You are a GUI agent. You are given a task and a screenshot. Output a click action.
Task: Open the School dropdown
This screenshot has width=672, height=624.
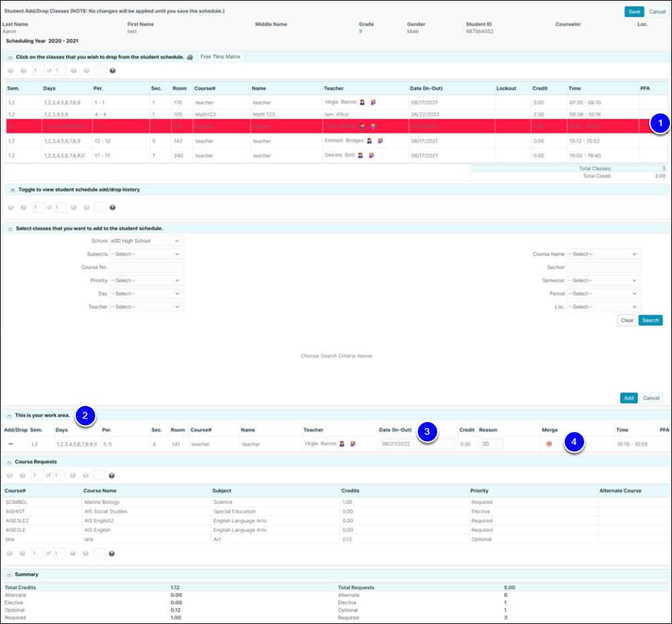[147, 241]
